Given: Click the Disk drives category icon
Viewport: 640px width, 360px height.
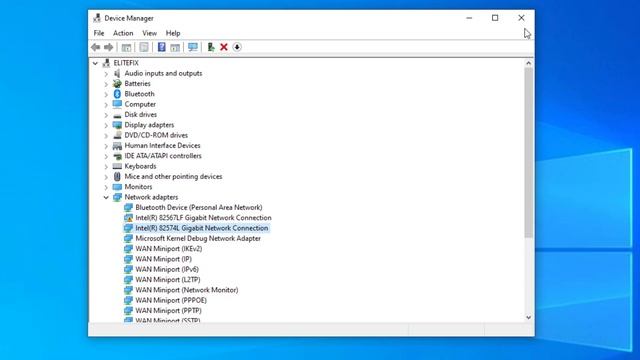Looking at the screenshot, I should point(117,115).
